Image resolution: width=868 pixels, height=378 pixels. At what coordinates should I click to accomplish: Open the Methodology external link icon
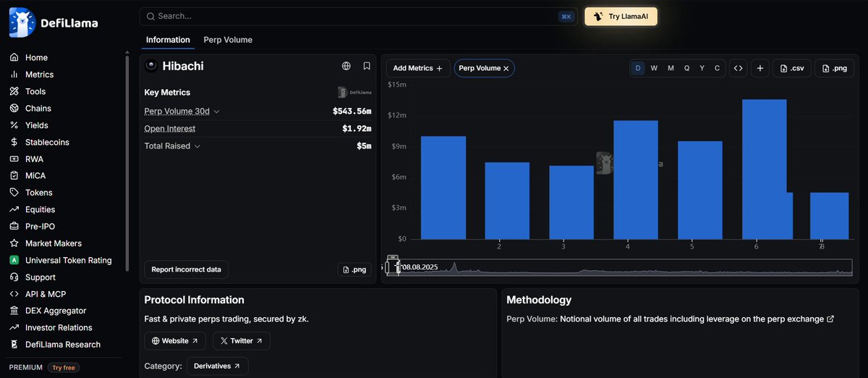(830, 319)
